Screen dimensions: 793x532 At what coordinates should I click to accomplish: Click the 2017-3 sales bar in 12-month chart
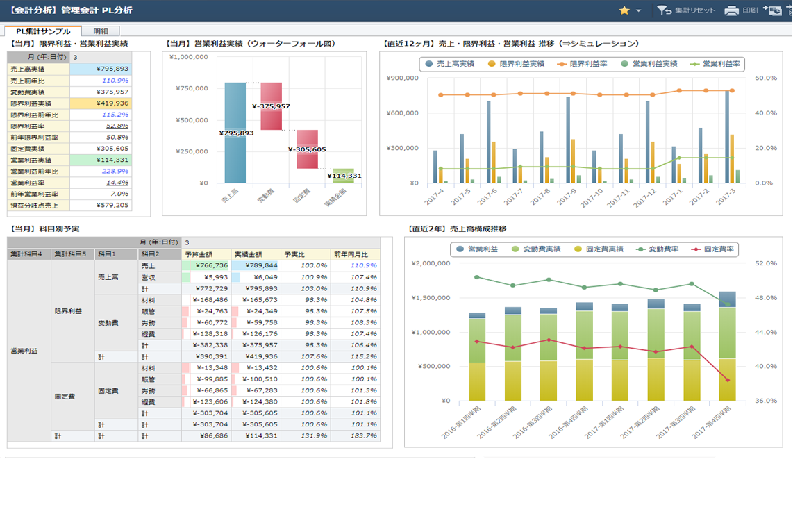tap(727, 137)
